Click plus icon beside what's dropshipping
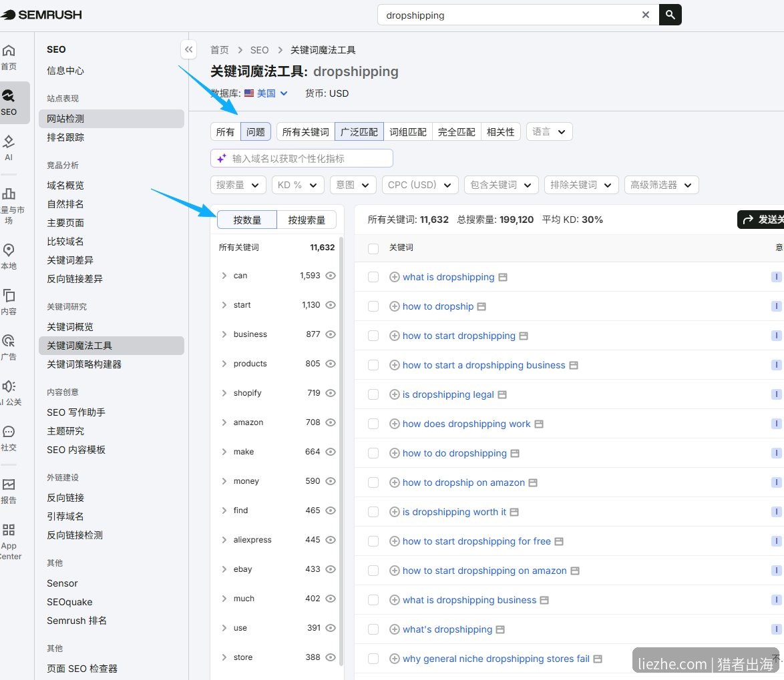The height and width of the screenshot is (680, 784). pyautogui.click(x=395, y=629)
